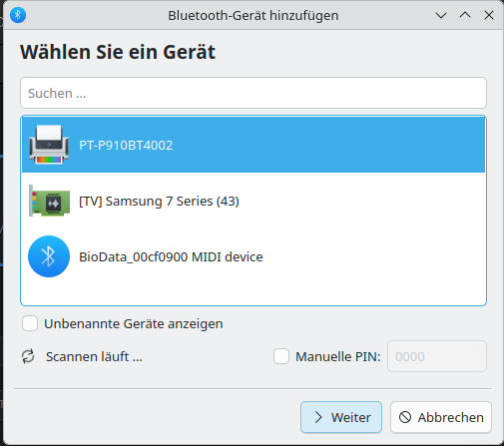
Task: Click the Unbenannte Geräte anzeigen label text
Action: click(134, 323)
